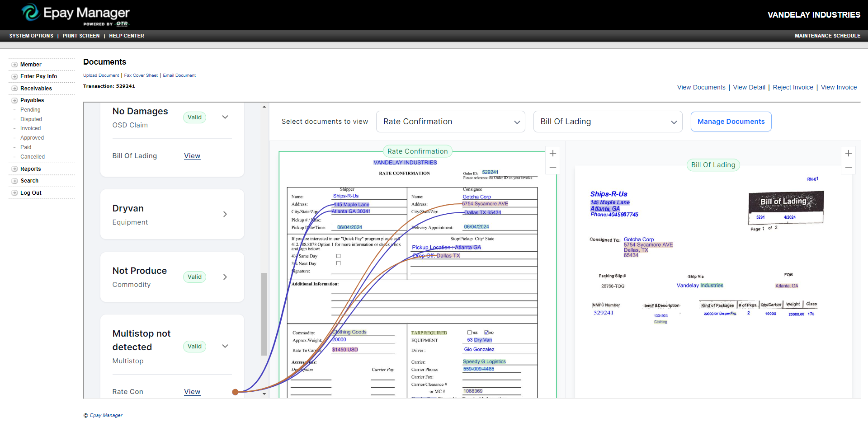868x427 pixels.
Task: Check the 4% Same Day checkbox
Action: 338,256
